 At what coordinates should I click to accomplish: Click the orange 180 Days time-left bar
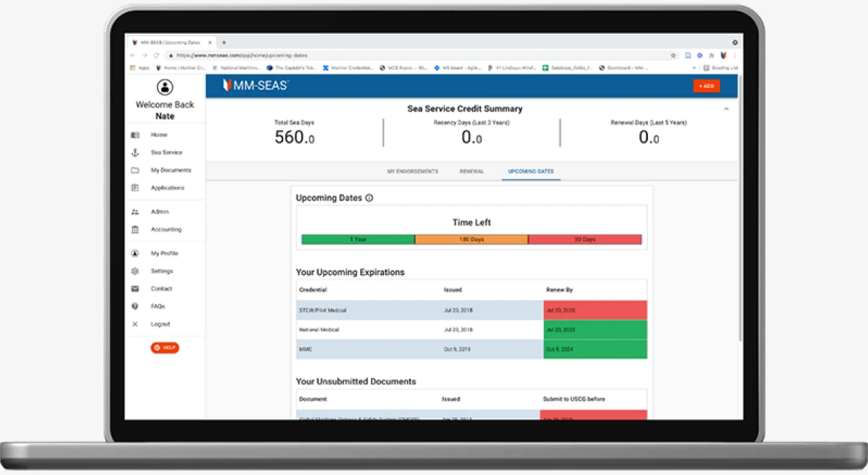471,239
